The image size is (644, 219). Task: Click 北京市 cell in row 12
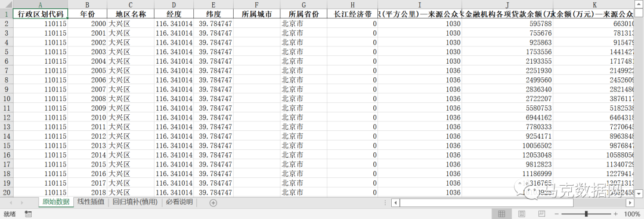point(304,117)
